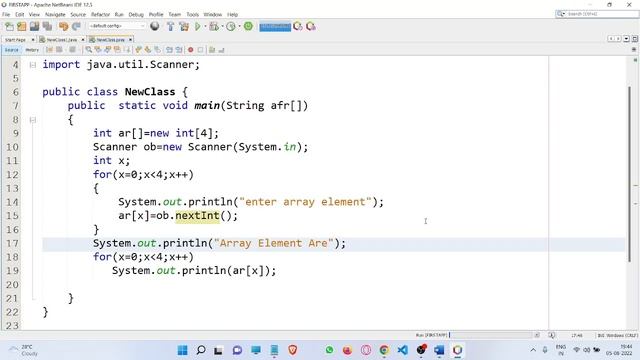Click the magnifier search icon in editor toolbar
This screenshot has width=640, height=360.
point(89,50)
